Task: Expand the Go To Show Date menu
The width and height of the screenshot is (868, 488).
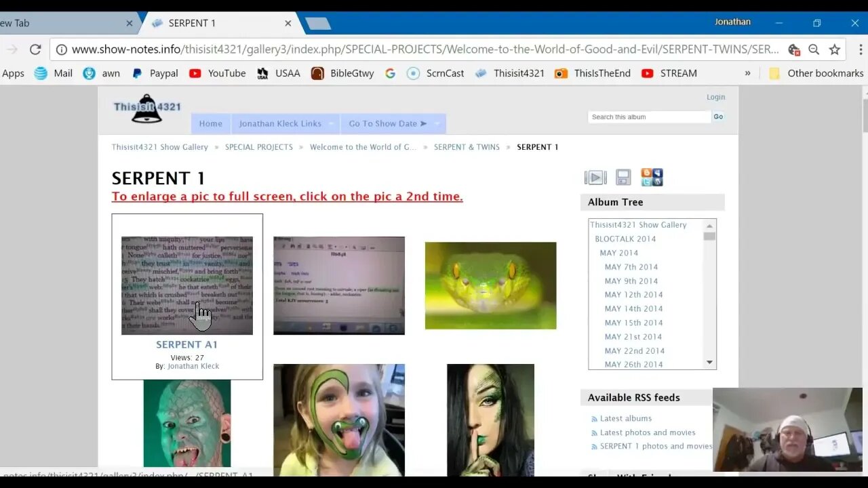Action: coord(393,123)
